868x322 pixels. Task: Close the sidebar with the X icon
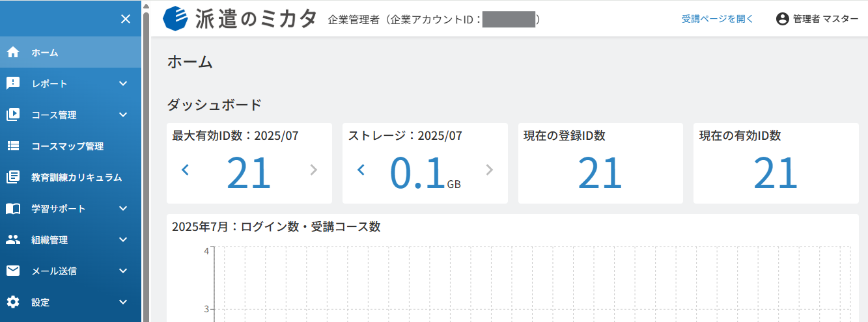point(126,19)
